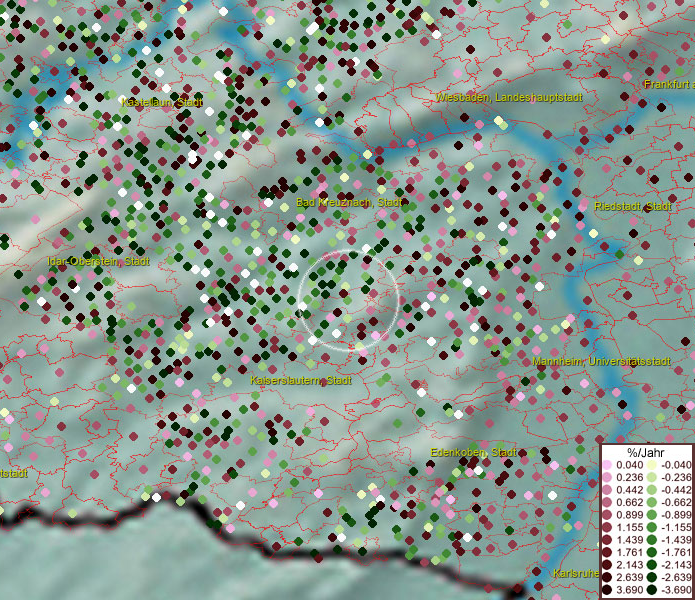Viewport: 695px width, 600px height.
Task: Click the -0.899 legend color dot
Action: coord(652,515)
